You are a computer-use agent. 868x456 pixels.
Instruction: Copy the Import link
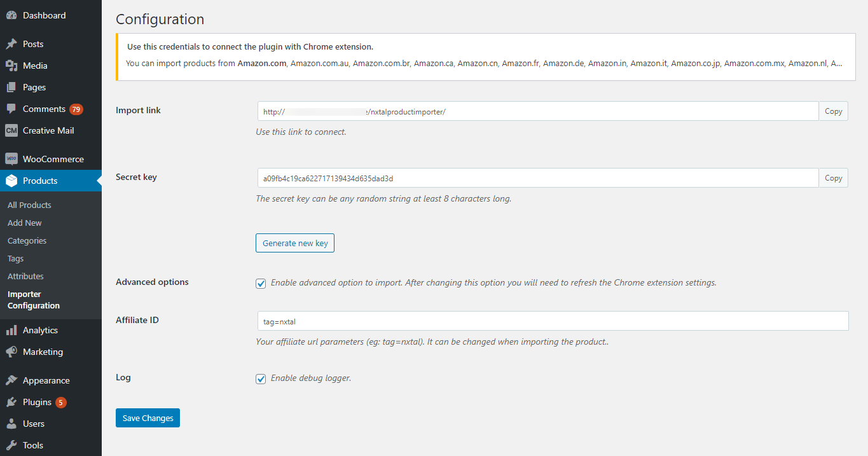[833, 111]
